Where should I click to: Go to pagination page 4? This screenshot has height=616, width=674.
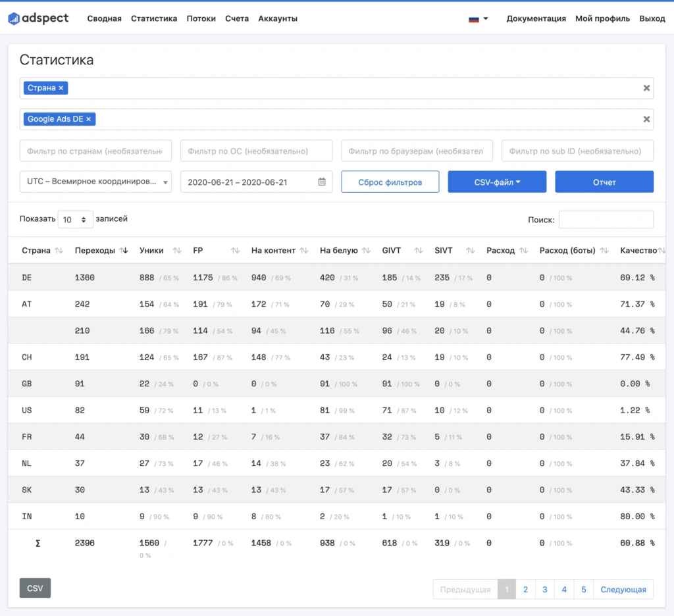564,590
